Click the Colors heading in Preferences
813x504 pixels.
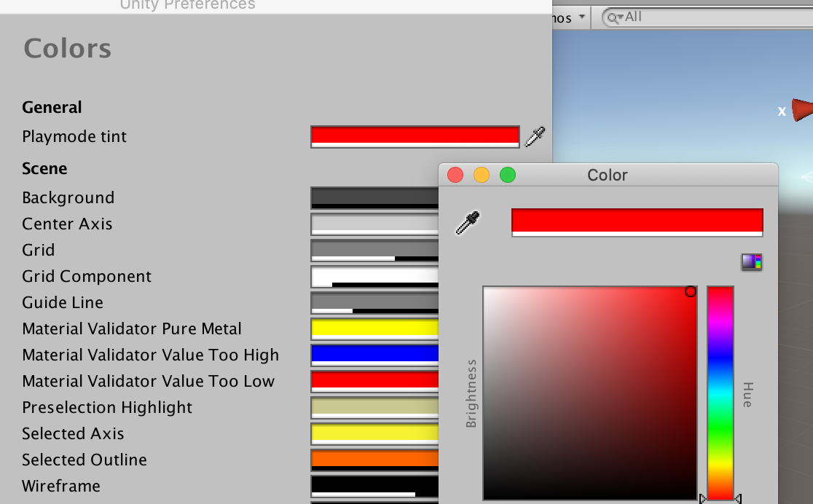(x=68, y=49)
